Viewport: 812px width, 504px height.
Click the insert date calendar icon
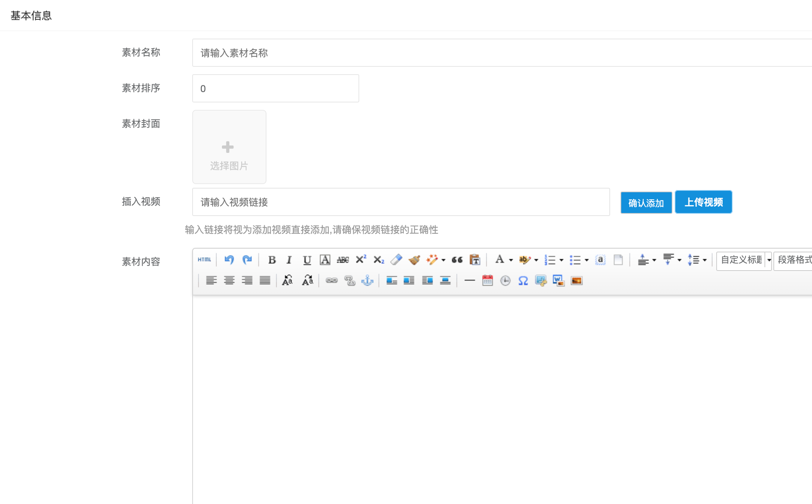point(487,281)
